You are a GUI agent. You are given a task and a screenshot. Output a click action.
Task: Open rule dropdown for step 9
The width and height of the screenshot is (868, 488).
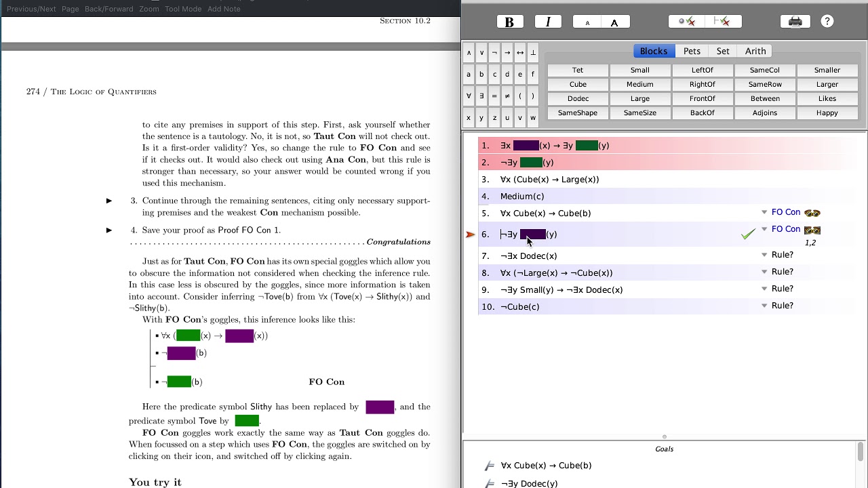pos(764,289)
